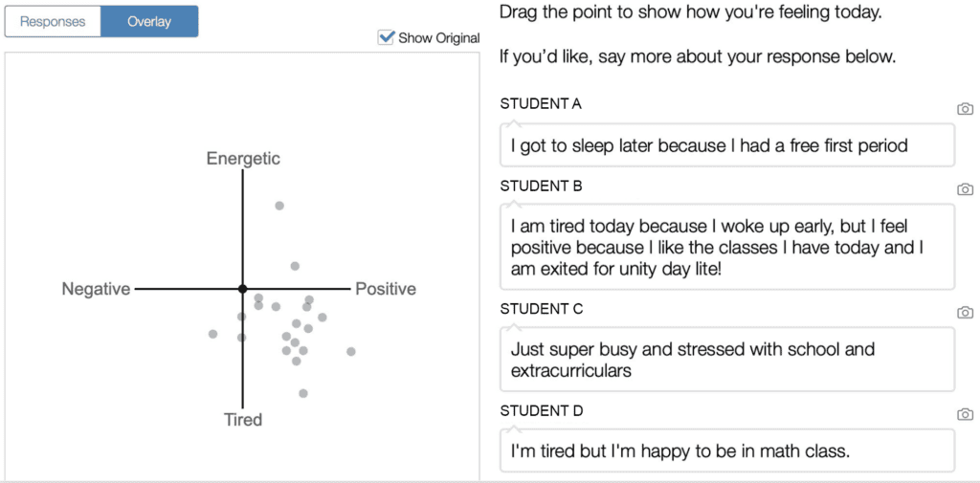Click the Tired axis label
Screen dimensions: 980x483
243,419
